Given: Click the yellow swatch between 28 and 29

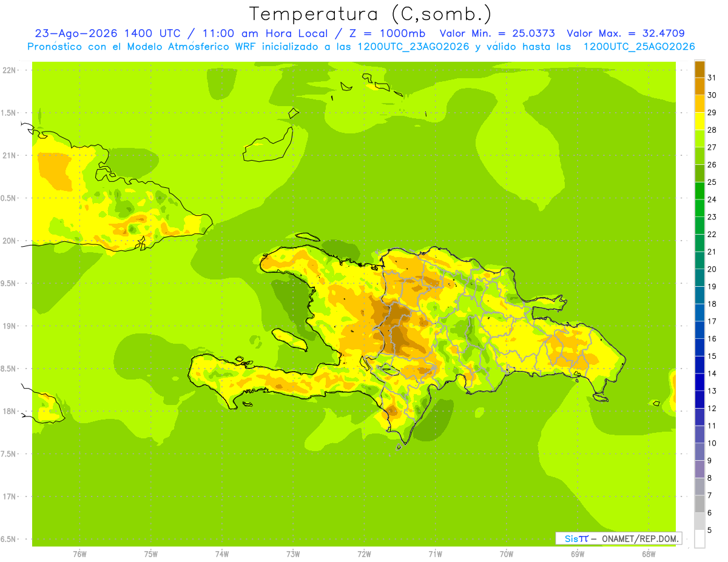Looking at the screenshot, I should coord(699,121).
